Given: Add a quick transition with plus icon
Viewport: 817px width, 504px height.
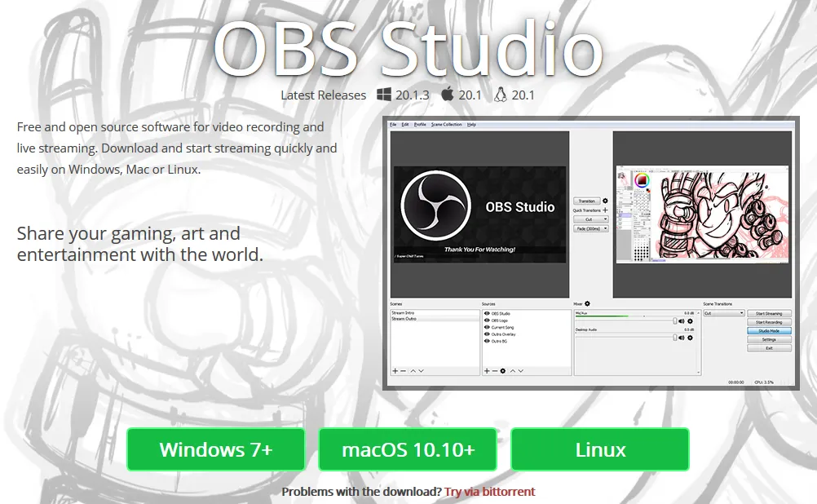Looking at the screenshot, I should click(605, 210).
